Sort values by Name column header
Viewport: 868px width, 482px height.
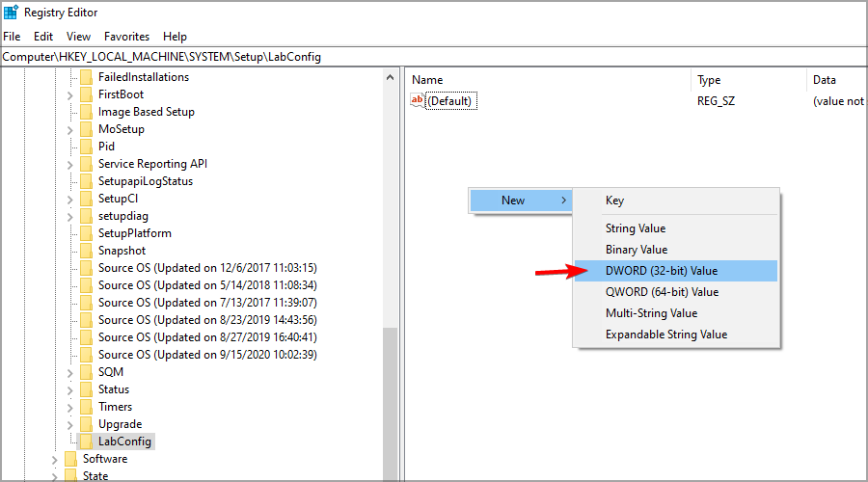pos(548,80)
